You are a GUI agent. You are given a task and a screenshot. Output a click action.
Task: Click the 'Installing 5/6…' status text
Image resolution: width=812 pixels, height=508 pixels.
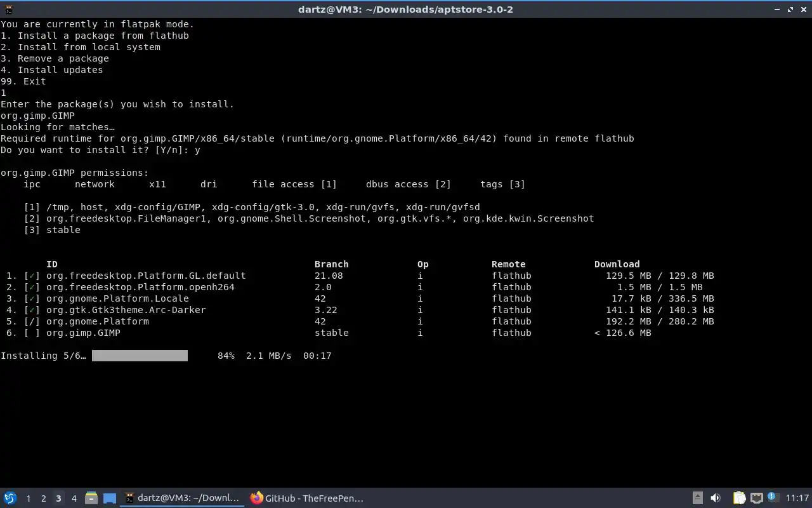pos(43,356)
